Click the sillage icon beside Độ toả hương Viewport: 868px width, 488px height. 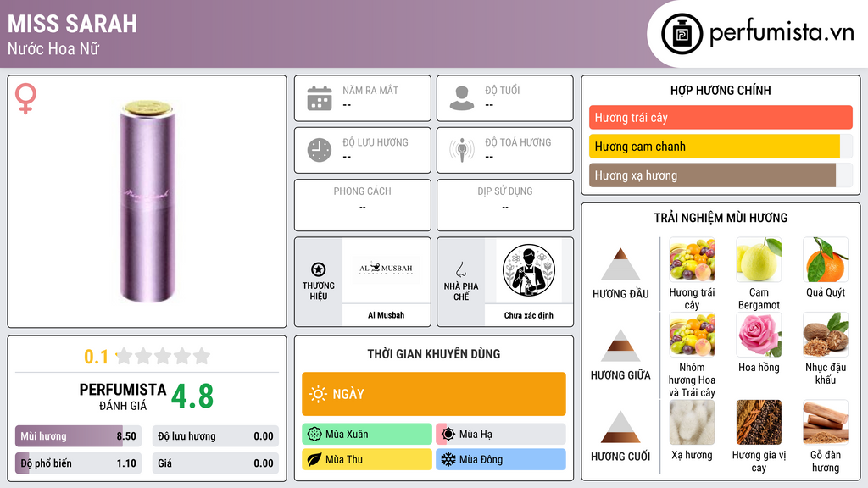pyautogui.click(x=462, y=150)
